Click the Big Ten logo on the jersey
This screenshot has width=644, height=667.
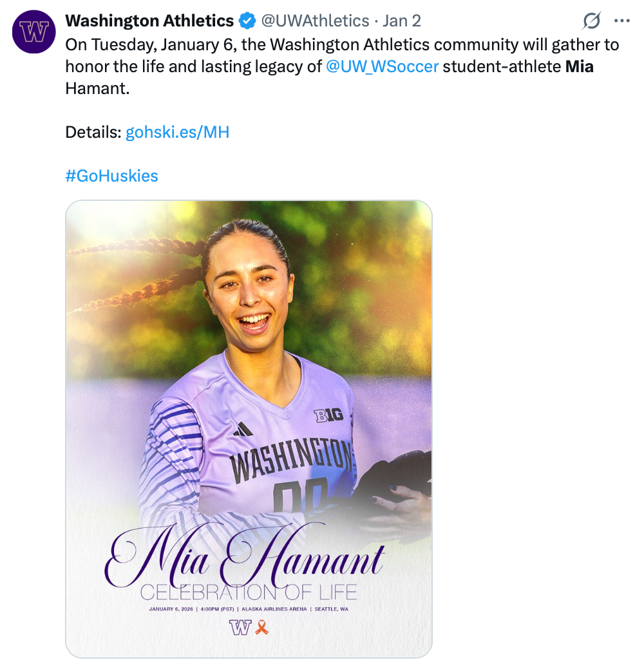coord(328,415)
